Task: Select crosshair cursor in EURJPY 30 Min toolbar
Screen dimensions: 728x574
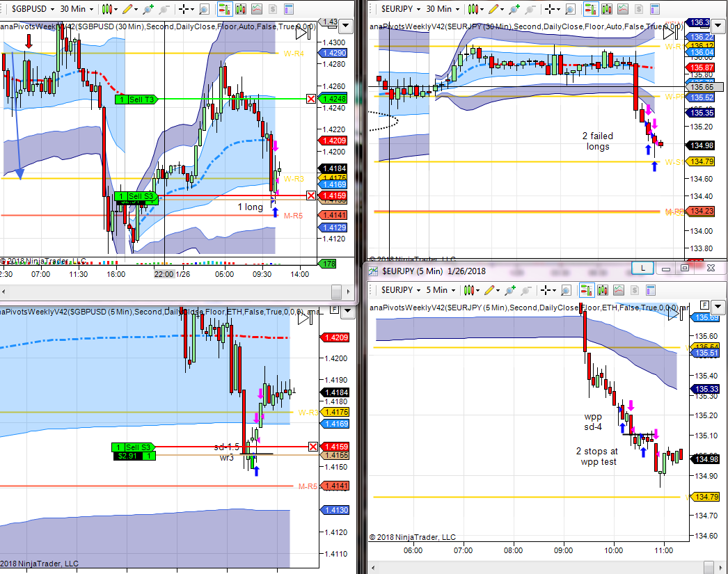Action: (551, 9)
